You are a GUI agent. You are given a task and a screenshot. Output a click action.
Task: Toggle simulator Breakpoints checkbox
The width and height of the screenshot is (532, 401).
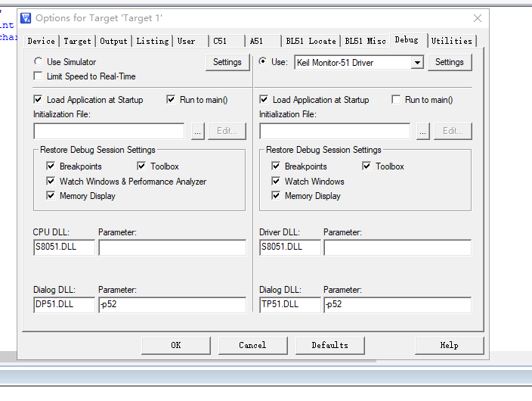(51, 166)
